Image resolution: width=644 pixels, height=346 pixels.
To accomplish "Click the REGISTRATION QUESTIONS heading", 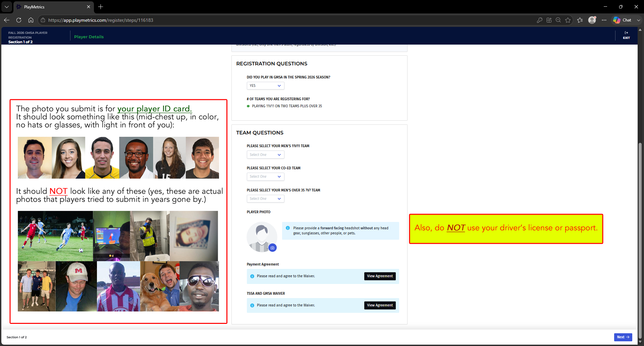I will point(272,64).
